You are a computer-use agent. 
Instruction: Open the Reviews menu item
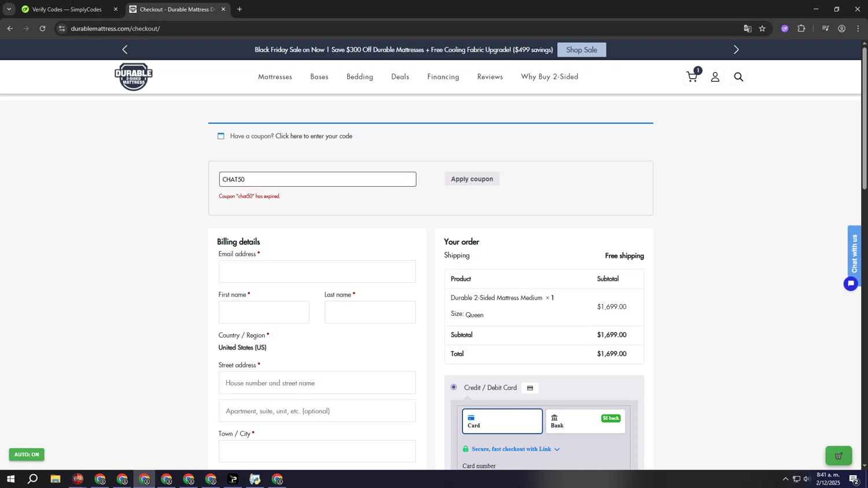[490, 77]
